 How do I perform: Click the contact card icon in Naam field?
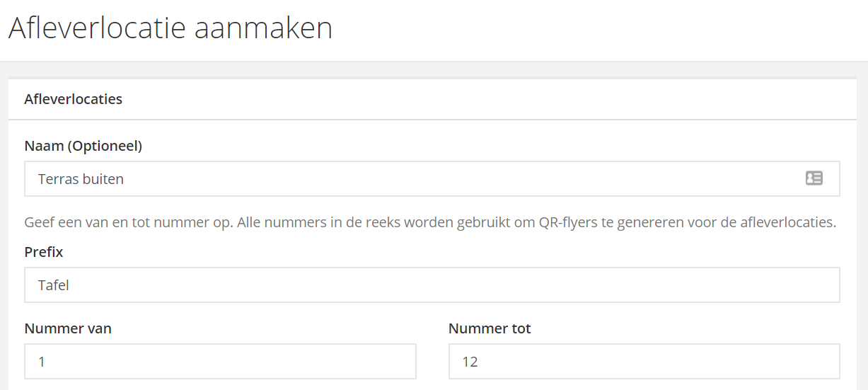pyautogui.click(x=814, y=178)
